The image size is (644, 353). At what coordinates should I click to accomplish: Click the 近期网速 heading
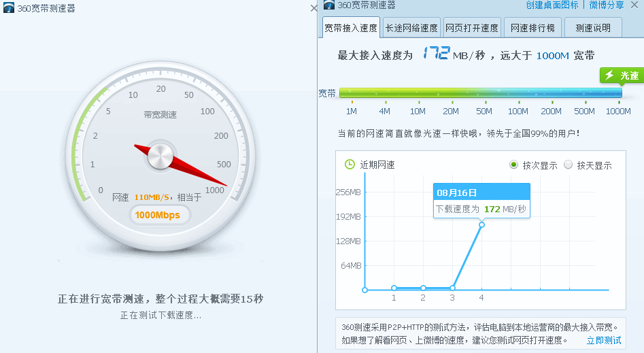point(377,165)
